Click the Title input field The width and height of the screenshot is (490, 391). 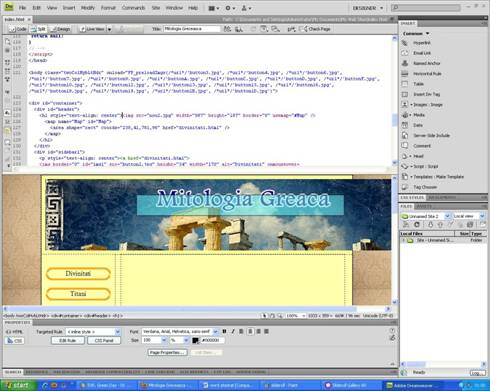coord(192,29)
